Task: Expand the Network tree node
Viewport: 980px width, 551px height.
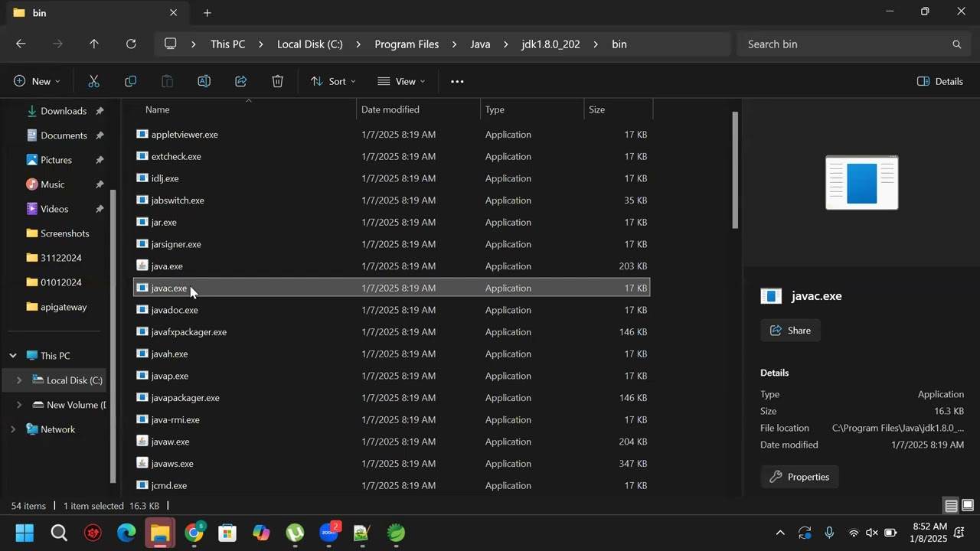Action: click(13, 429)
